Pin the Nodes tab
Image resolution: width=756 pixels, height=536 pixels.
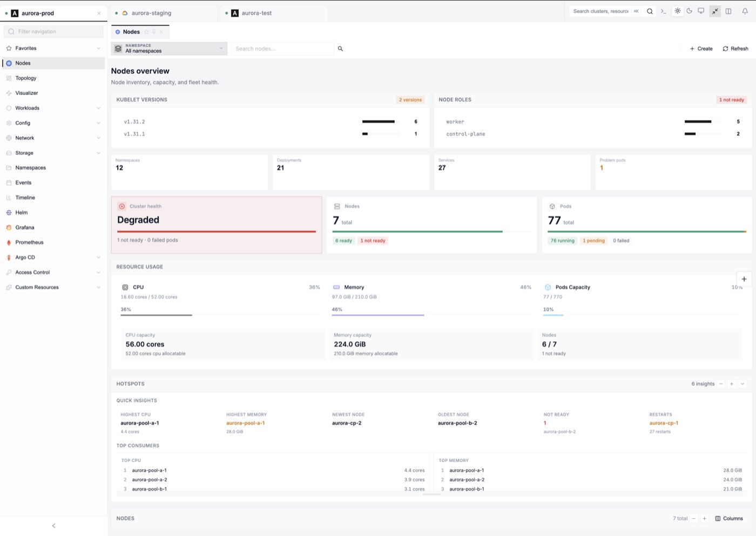coord(154,32)
